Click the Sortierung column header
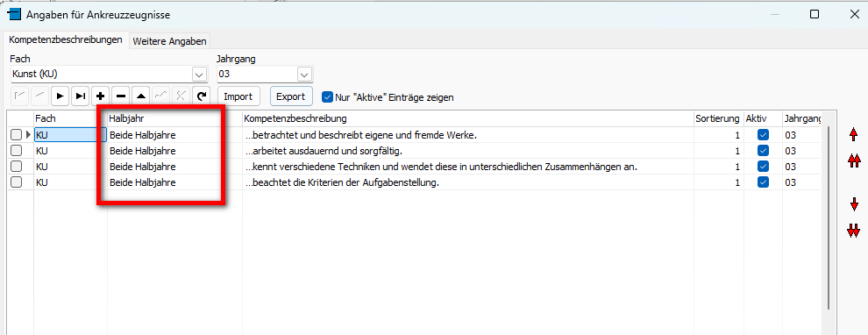Screen dimensions: 868x335 click(x=719, y=118)
